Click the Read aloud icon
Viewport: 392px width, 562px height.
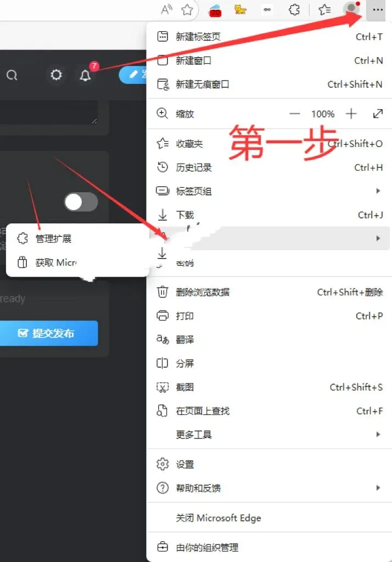click(x=166, y=10)
